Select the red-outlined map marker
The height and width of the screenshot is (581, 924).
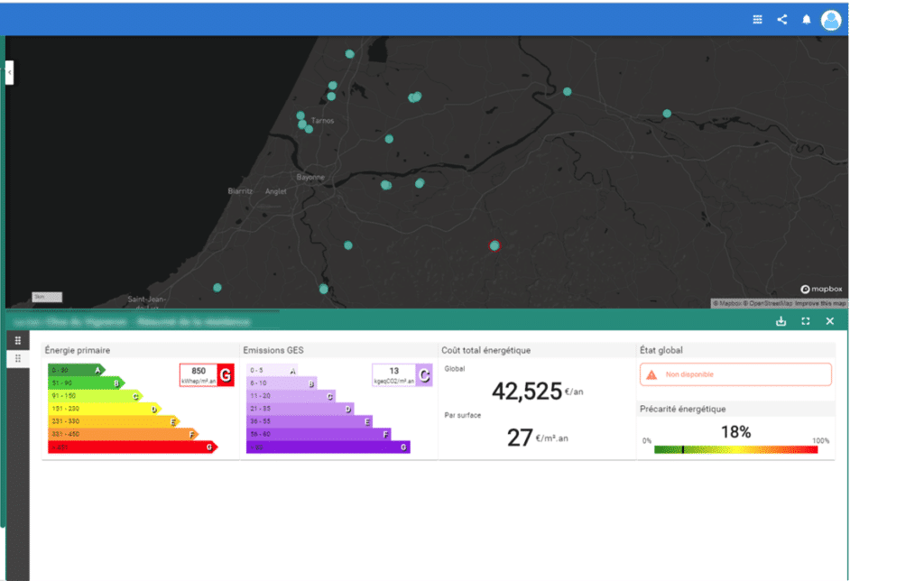(494, 245)
